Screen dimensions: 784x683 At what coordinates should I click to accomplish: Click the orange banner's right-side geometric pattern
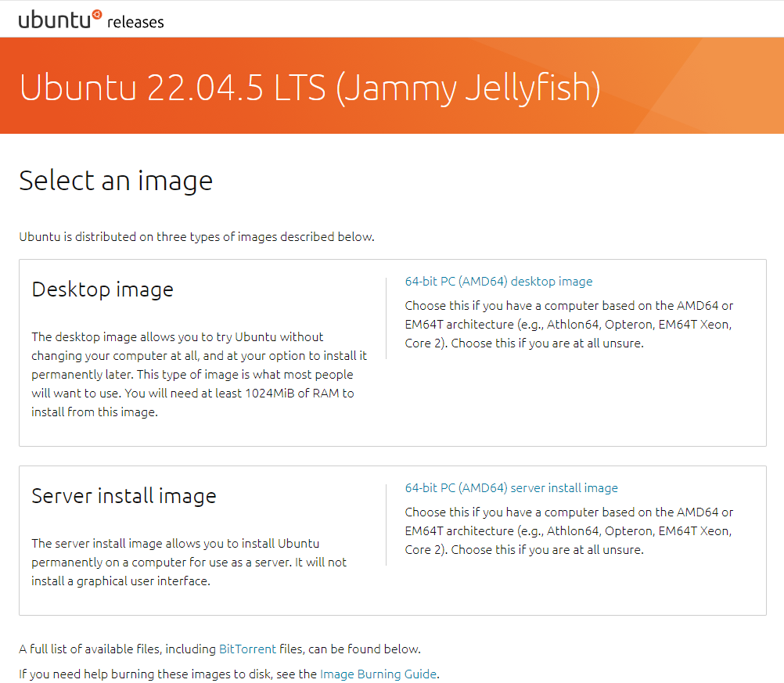click(700, 85)
